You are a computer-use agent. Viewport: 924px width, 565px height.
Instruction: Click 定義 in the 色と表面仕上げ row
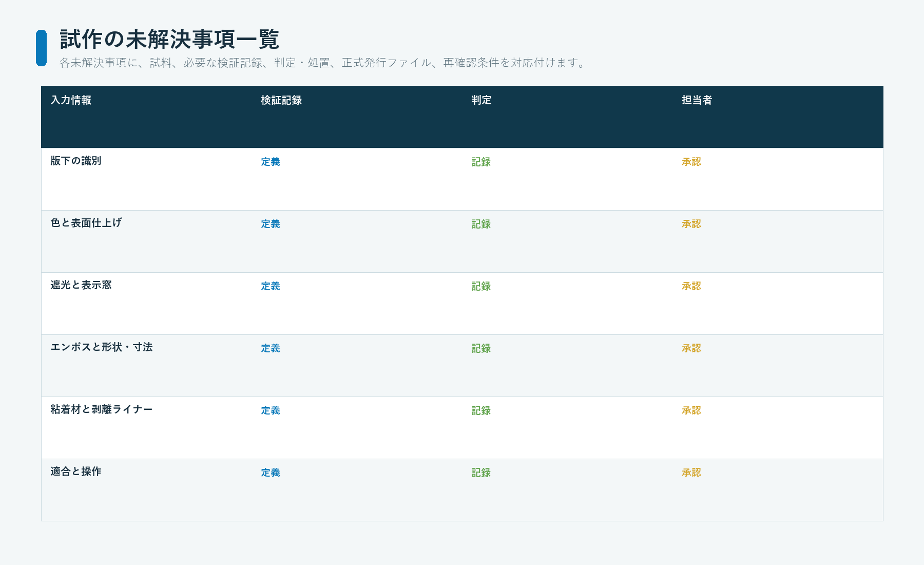(x=271, y=224)
